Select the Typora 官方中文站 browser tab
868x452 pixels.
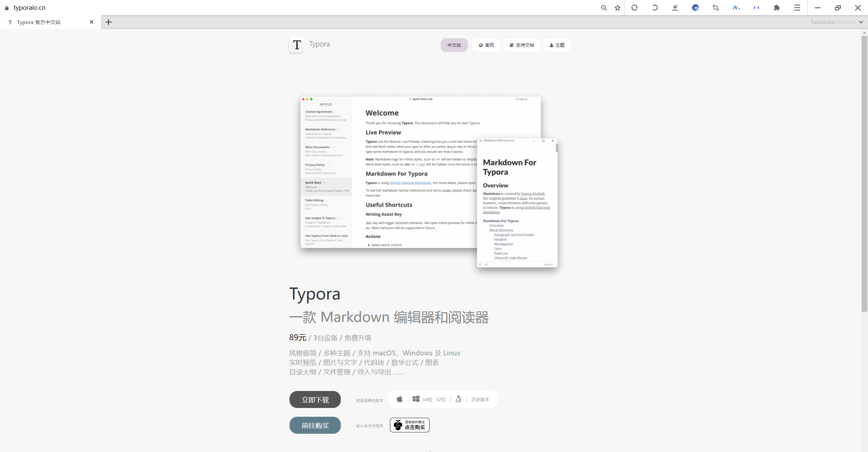tap(51, 22)
